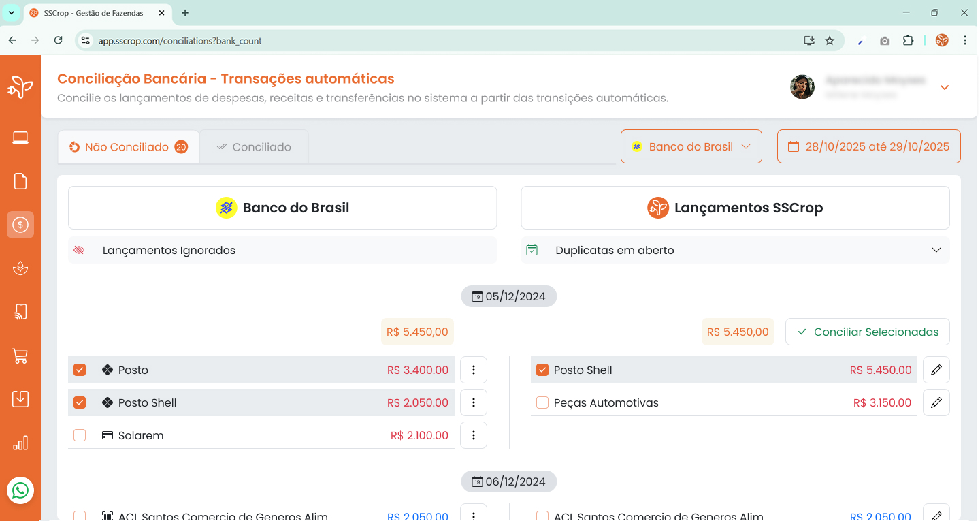
Task: Open the Banco do Brasil bank dropdown
Action: 691,146
